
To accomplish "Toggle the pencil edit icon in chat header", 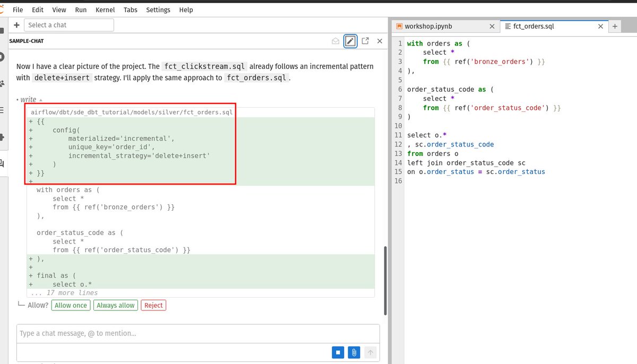I will (x=350, y=41).
